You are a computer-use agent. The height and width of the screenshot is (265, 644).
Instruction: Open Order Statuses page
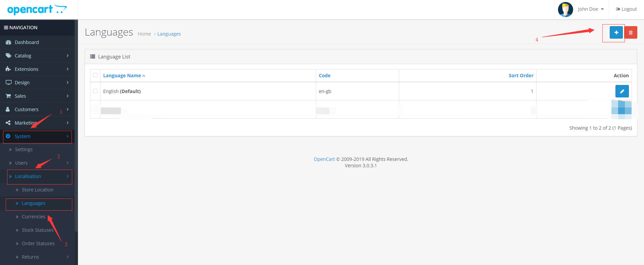point(38,244)
